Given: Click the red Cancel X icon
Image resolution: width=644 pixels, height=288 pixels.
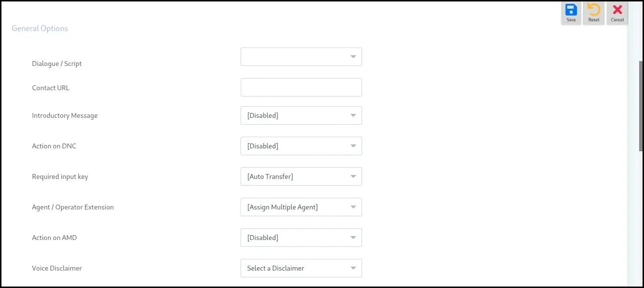Looking at the screenshot, I should coord(617,10).
